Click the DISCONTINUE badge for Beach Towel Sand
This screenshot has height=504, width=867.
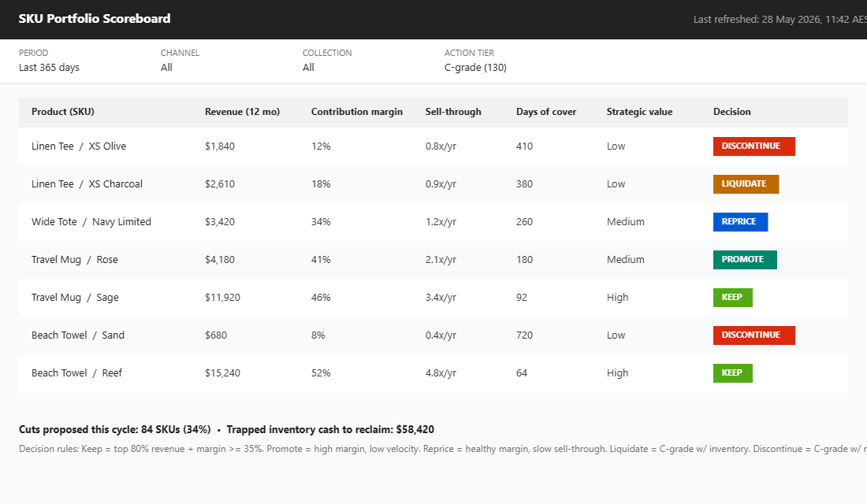754,335
